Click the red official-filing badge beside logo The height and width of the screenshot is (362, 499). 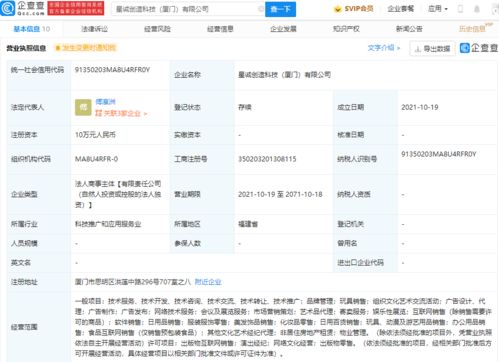pyautogui.click(x=76, y=8)
